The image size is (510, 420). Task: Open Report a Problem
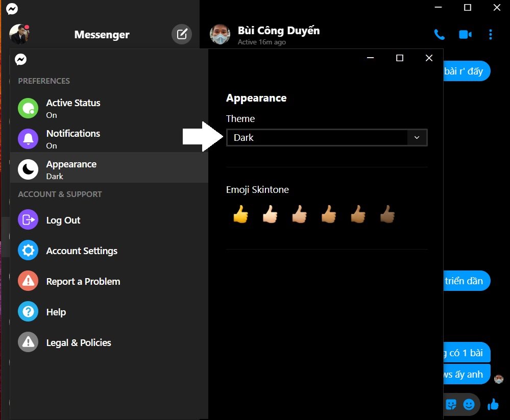83,282
